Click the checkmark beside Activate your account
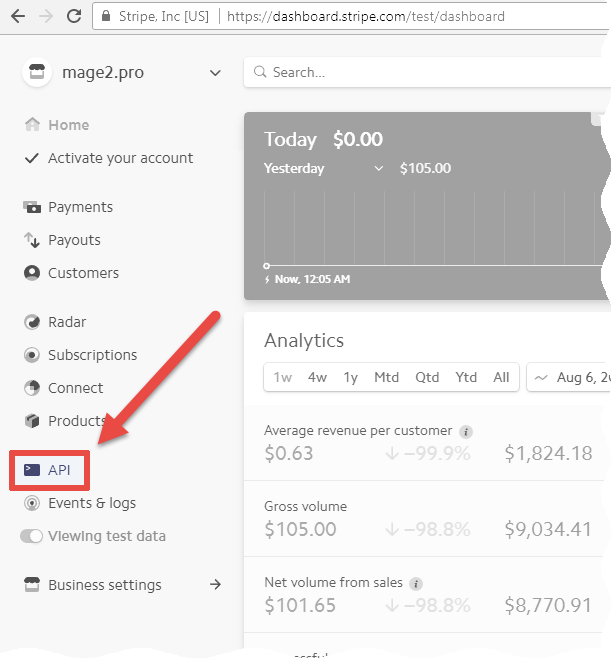 click(x=32, y=158)
